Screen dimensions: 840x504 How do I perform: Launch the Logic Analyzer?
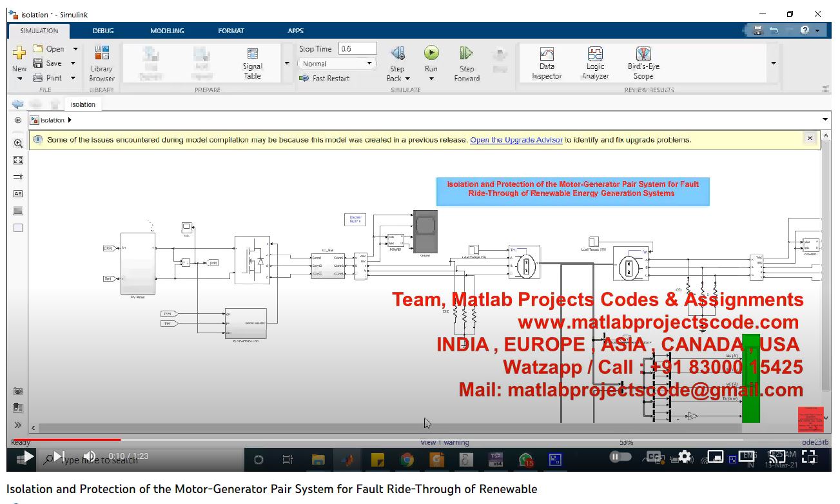[x=595, y=63]
